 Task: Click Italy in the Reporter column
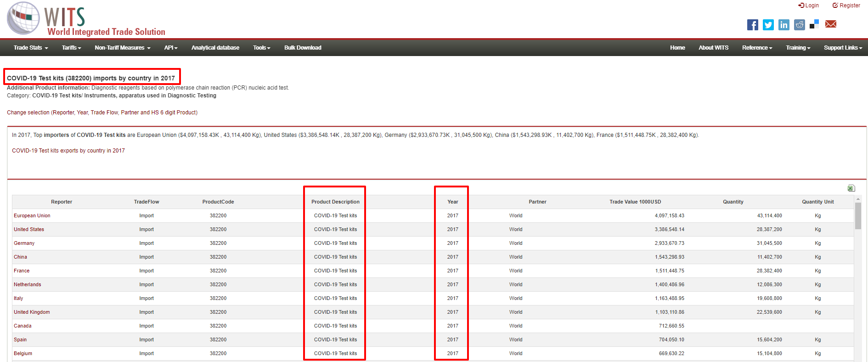click(x=18, y=298)
